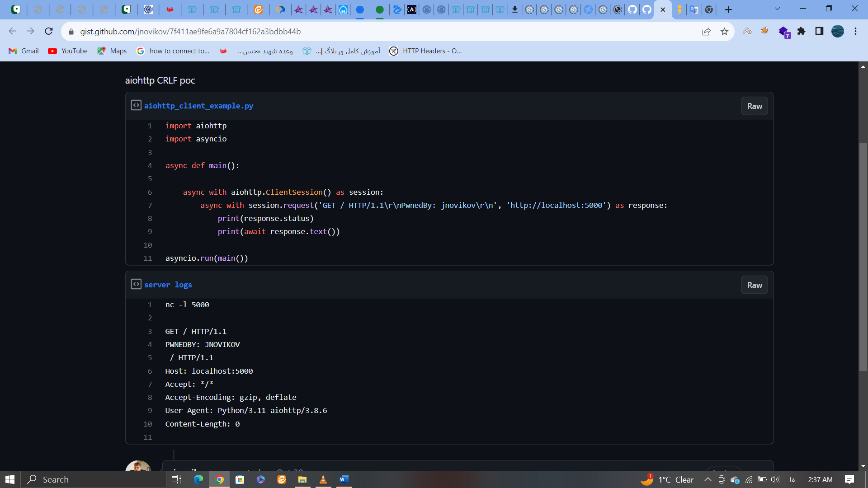This screenshot has height=488, width=868.
Task: Switch to the yellow semicolon tab
Action: click(679, 9)
